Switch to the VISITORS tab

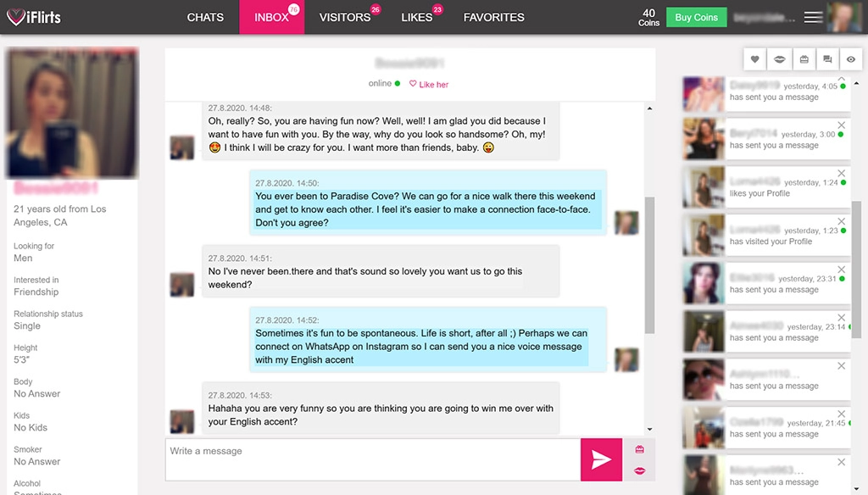click(345, 17)
